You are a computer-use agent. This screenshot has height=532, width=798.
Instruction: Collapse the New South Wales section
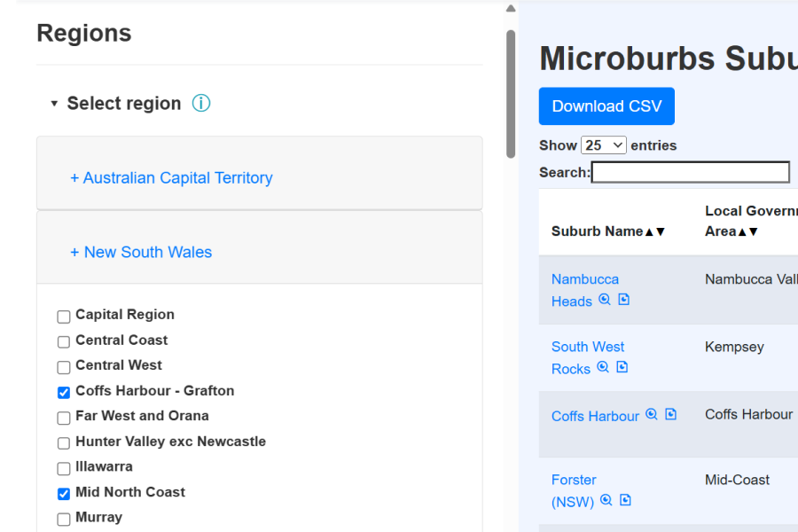141,253
